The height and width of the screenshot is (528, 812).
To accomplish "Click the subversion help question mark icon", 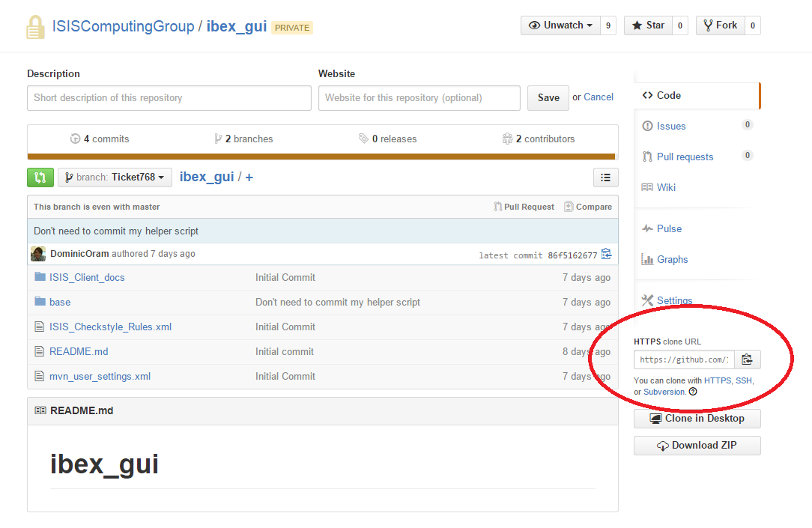I will click(x=693, y=392).
